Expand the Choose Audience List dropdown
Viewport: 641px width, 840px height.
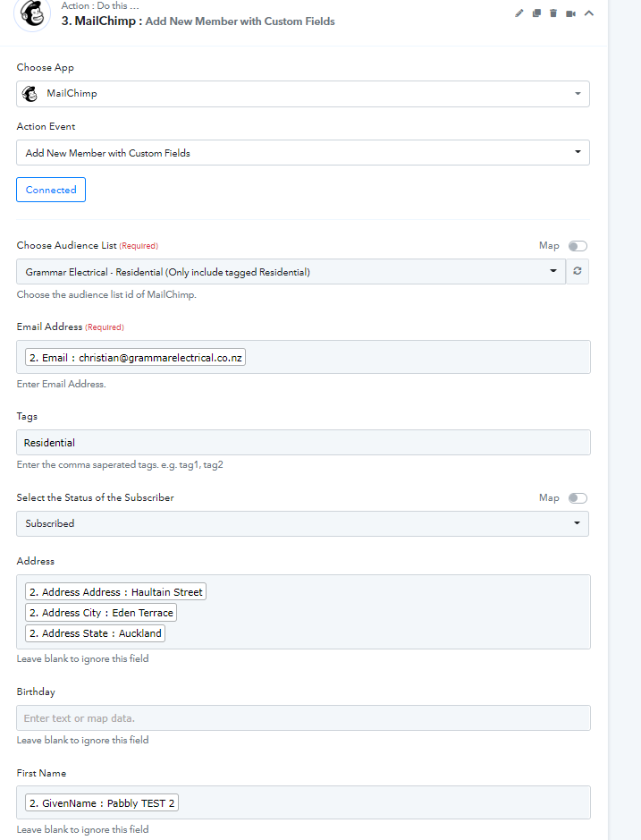[x=291, y=272]
